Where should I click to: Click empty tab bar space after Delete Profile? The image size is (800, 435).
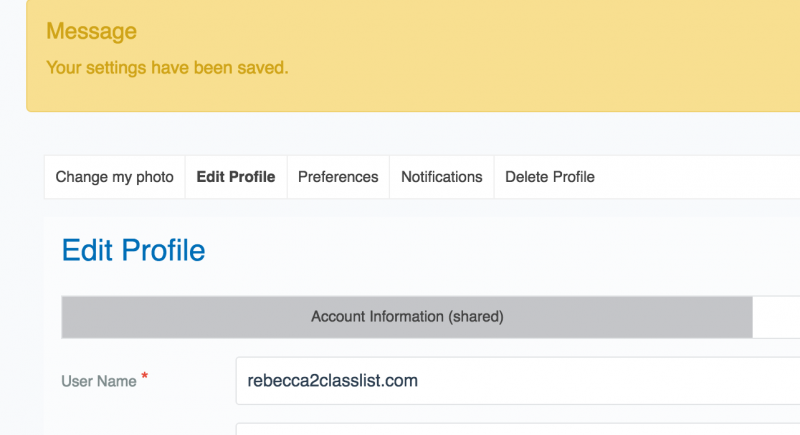pos(704,177)
